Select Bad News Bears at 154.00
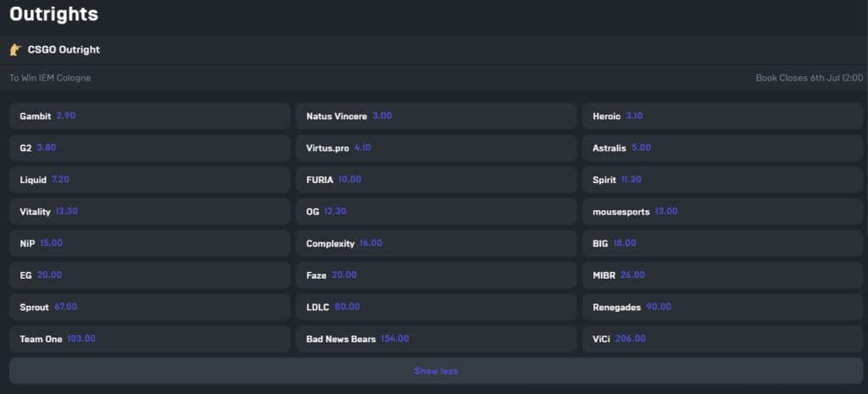 click(x=436, y=339)
